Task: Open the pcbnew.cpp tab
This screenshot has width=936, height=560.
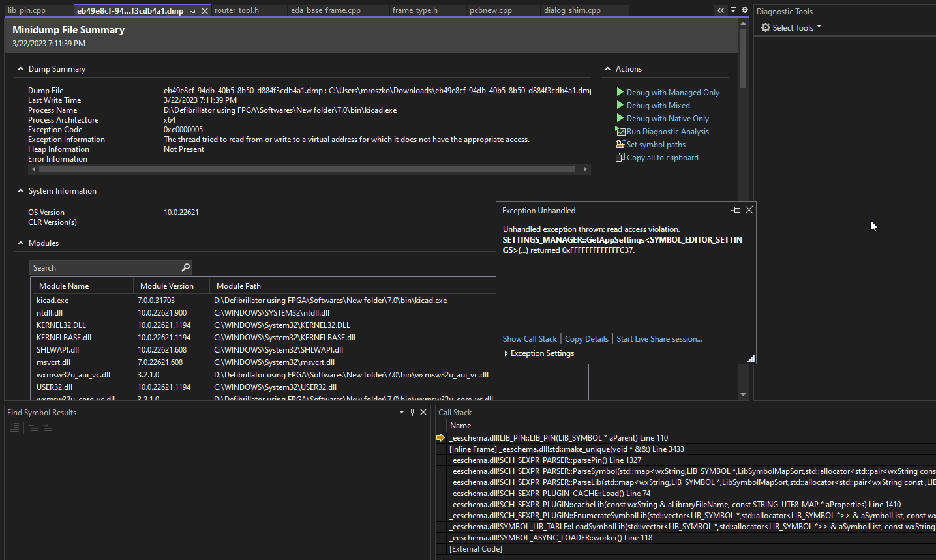Action: tap(491, 10)
